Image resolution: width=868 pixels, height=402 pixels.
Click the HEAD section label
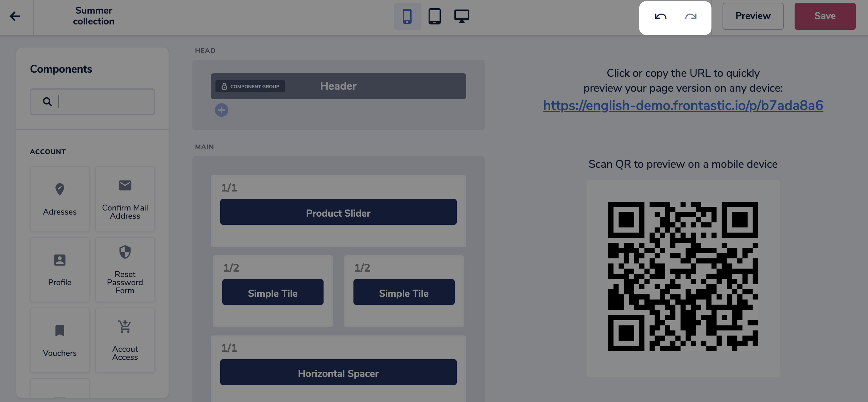(205, 51)
